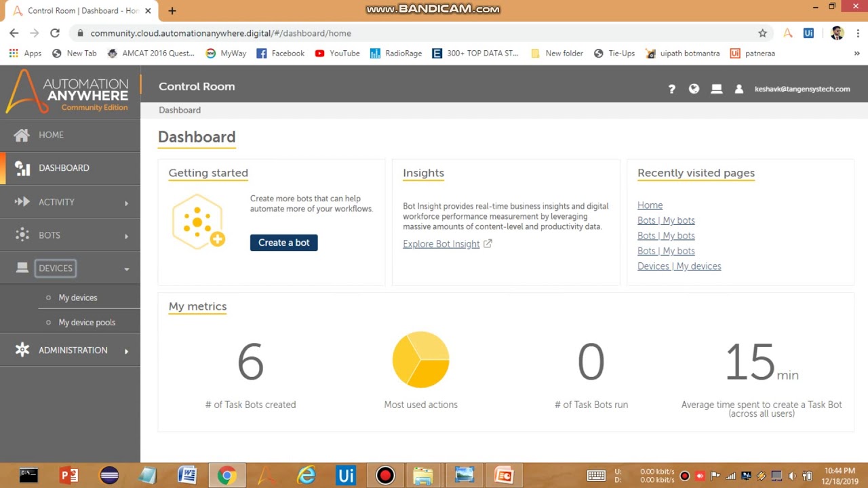Open PowerPoint from the taskbar

click(68, 475)
